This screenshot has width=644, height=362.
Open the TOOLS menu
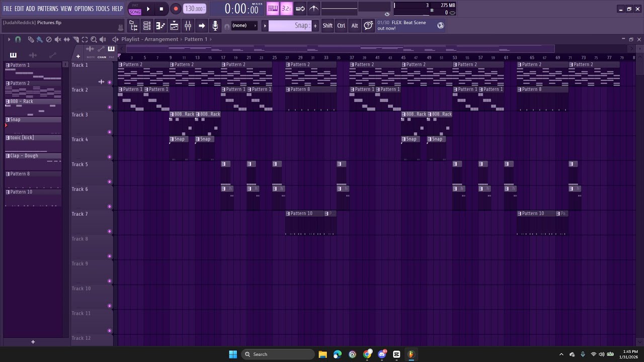(102, 9)
